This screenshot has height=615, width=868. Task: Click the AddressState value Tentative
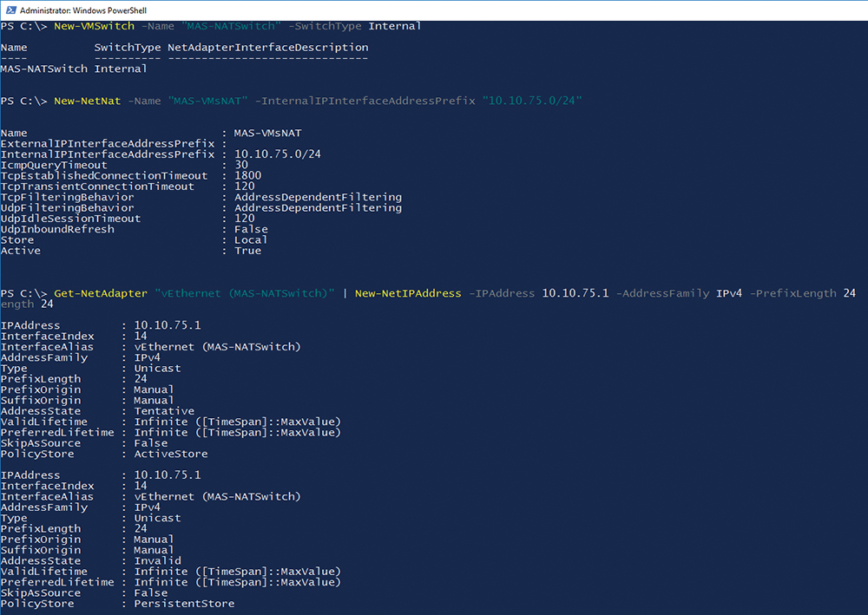pyautogui.click(x=164, y=411)
